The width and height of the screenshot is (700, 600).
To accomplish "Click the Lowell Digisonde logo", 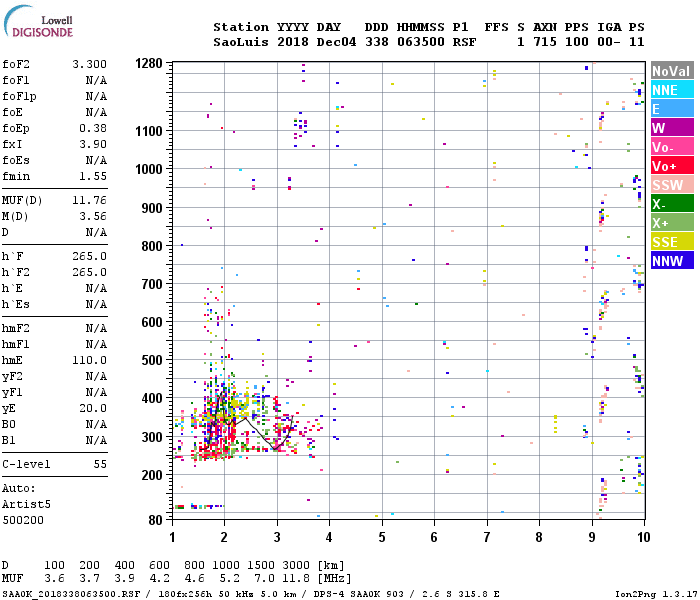I will tap(38, 21).
